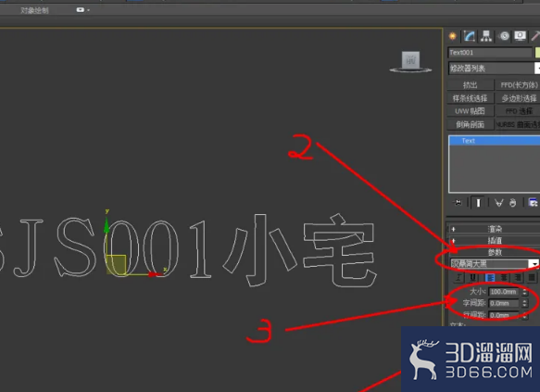Open the Motion panel tab icon
This screenshot has width=540, height=392.
pos(504,36)
